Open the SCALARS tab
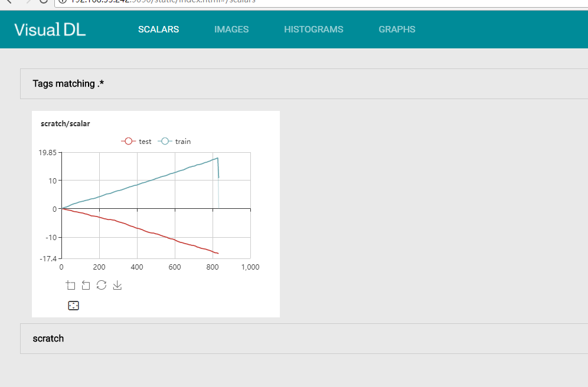This screenshot has height=387, width=588. (158, 29)
